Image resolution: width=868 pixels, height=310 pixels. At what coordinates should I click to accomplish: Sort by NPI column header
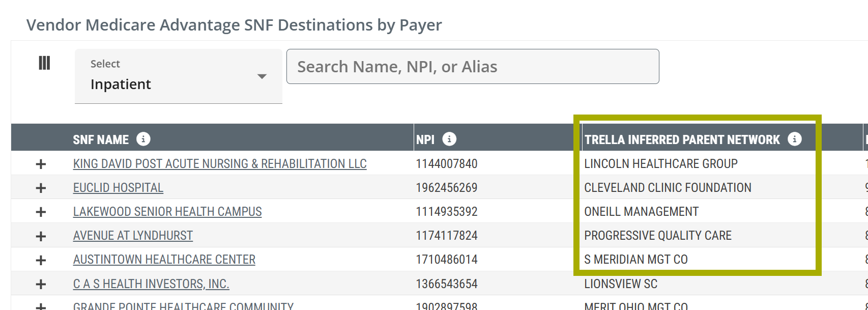coord(425,139)
